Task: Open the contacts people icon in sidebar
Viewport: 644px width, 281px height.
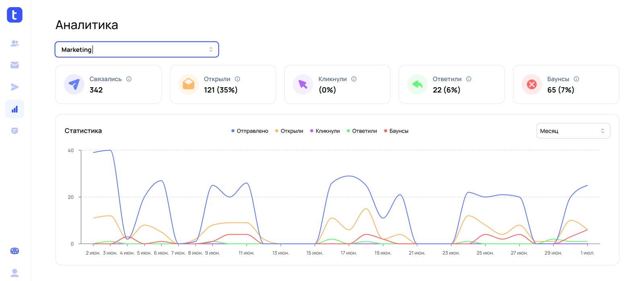Action: coord(14,43)
